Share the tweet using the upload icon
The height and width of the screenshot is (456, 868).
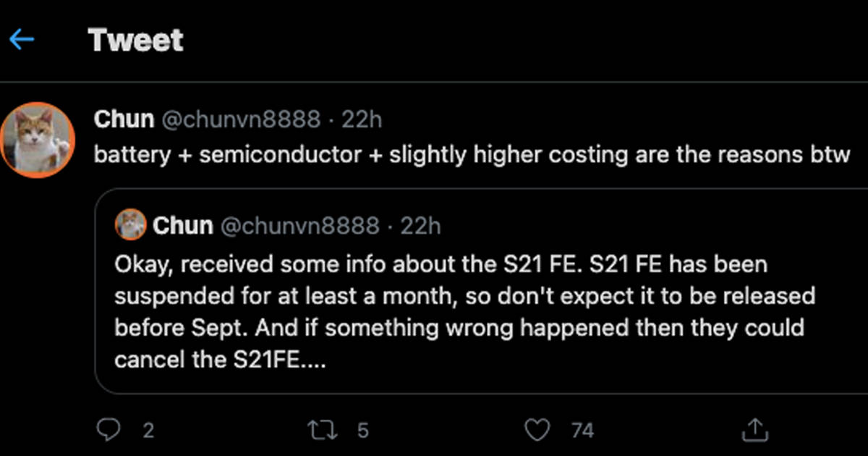coord(754,431)
